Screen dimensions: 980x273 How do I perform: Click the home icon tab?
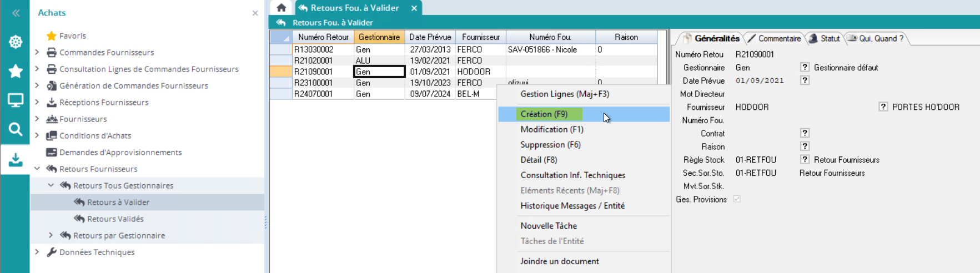pyautogui.click(x=281, y=8)
